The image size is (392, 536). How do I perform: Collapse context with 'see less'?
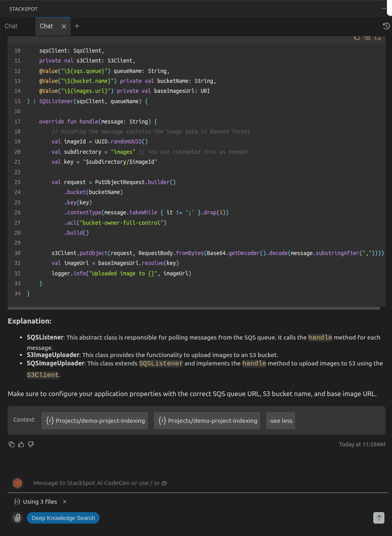tap(280, 421)
